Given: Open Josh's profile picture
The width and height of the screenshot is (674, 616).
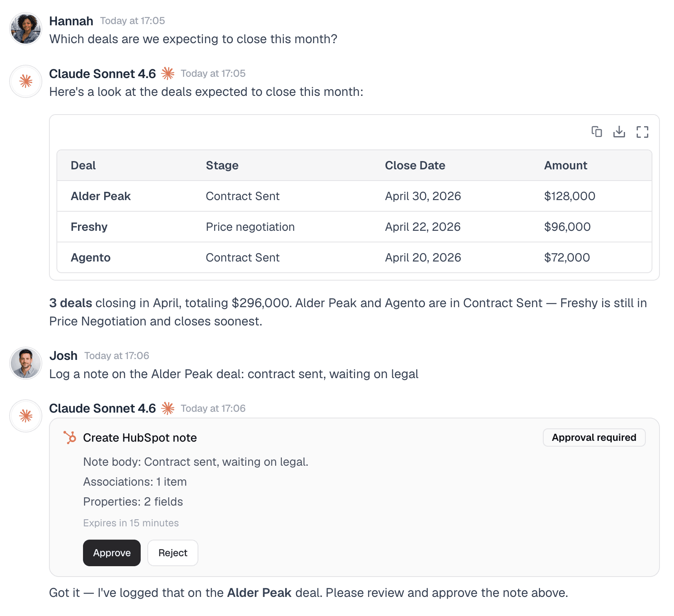Looking at the screenshot, I should tap(25, 363).
